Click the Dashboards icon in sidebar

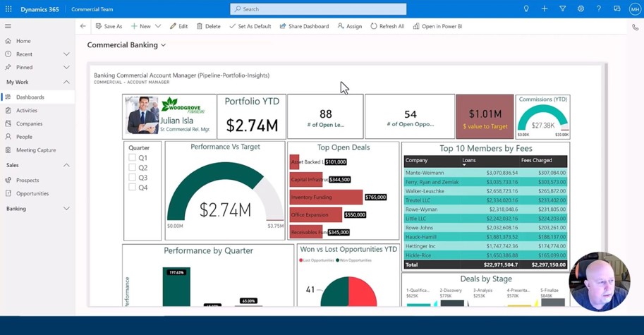tap(8, 97)
